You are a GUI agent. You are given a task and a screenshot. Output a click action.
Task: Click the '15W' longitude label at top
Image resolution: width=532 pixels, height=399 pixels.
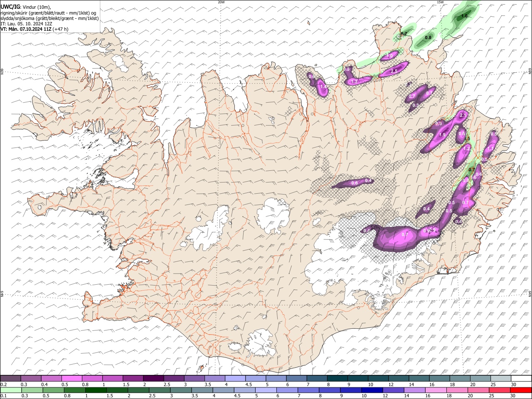tap(440, 2)
